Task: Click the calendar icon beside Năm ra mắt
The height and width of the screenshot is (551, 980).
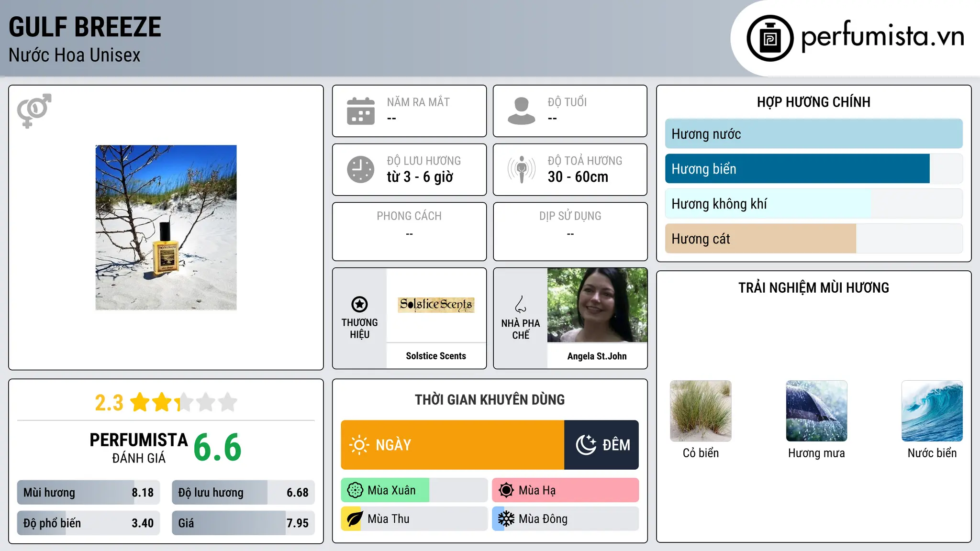Action: tap(361, 111)
